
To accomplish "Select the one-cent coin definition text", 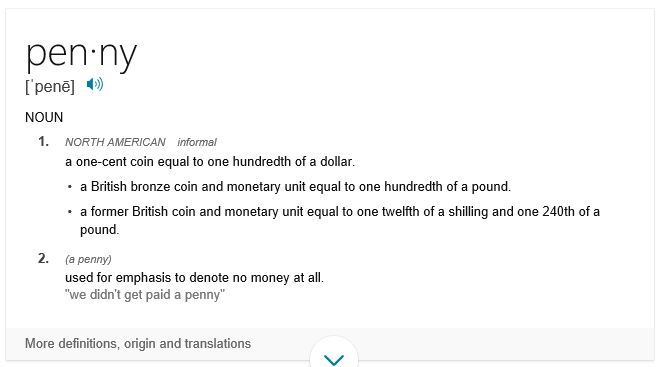I will [210, 161].
